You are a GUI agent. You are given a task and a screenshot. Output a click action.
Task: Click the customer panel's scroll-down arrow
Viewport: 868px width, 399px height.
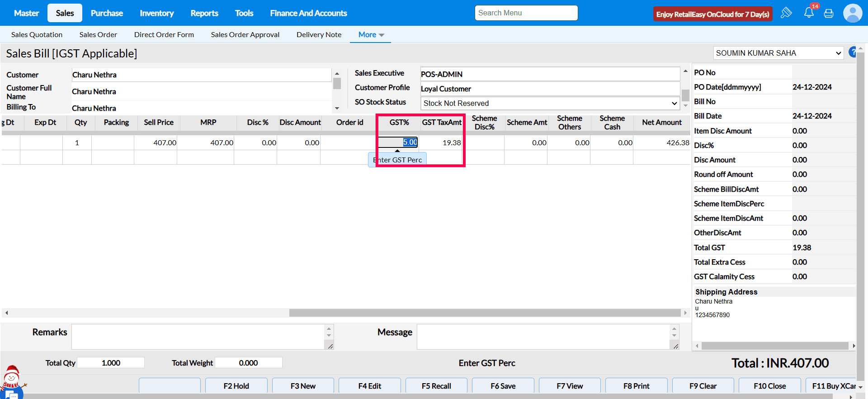point(337,109)
